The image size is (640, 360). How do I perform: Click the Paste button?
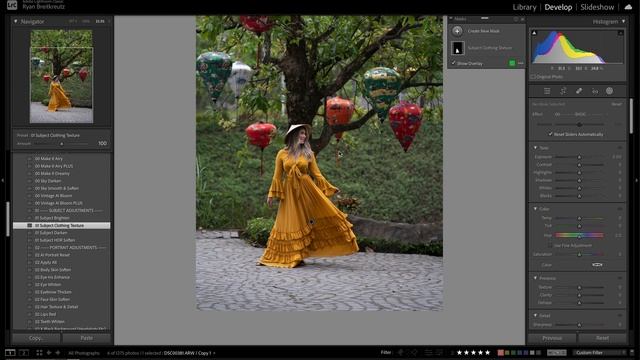[87, 338]
